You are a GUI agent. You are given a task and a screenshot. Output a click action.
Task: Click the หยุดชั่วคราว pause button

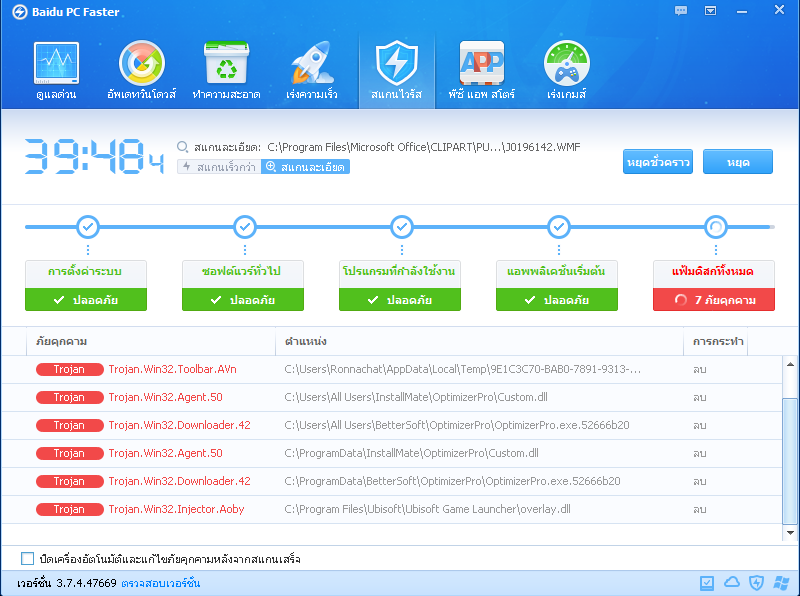pos(658,162)
